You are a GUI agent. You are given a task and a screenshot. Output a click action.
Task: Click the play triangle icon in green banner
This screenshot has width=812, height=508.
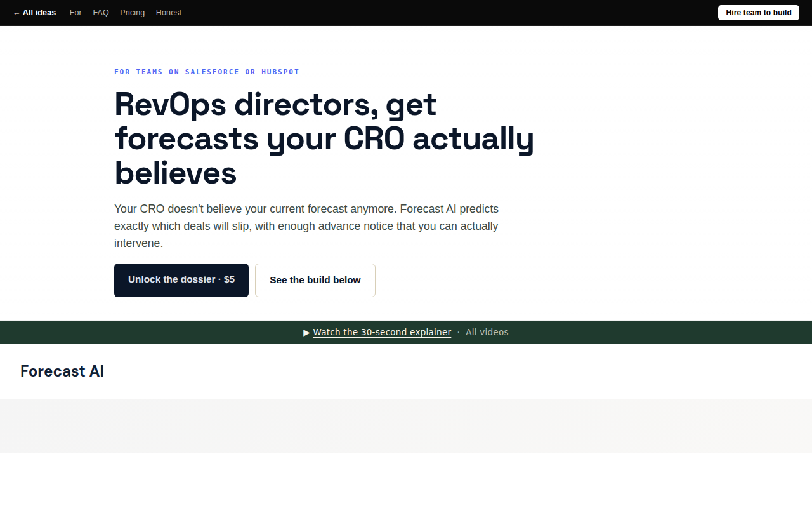[306, 332]
